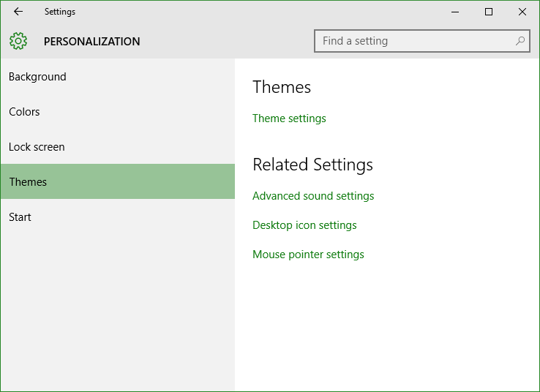Open Mouse pointer settings
The image size is (540, 392).
click(308, 255)
